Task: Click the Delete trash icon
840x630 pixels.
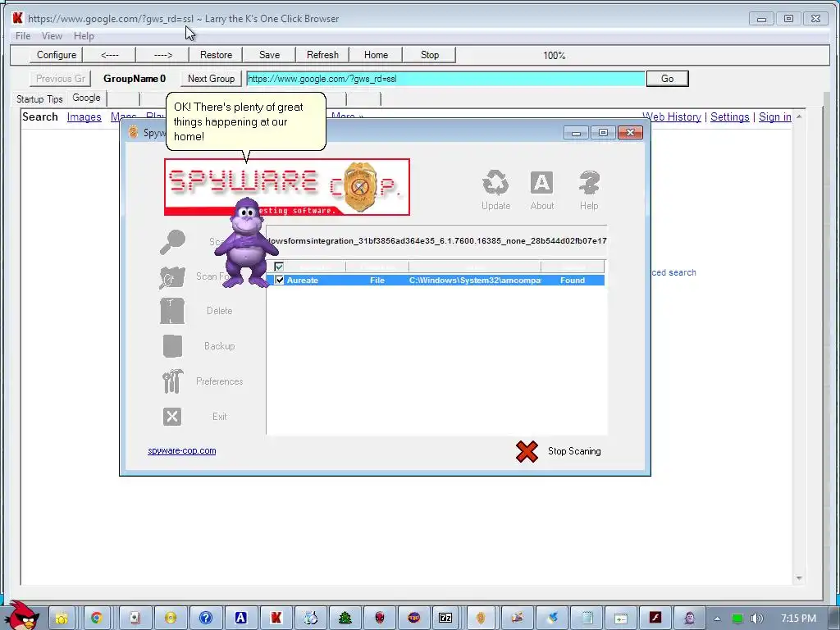Action: coord(172,311)
